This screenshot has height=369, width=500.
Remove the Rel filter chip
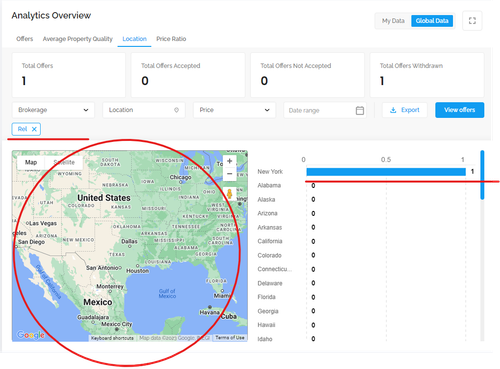click(x=34, y=129)
